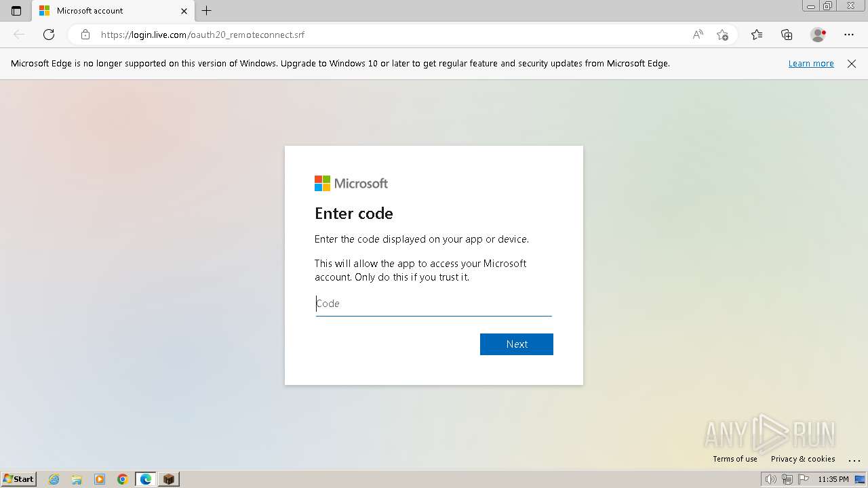
Task: Open the brown box taskbar app
Action: [x=169, y=479]
